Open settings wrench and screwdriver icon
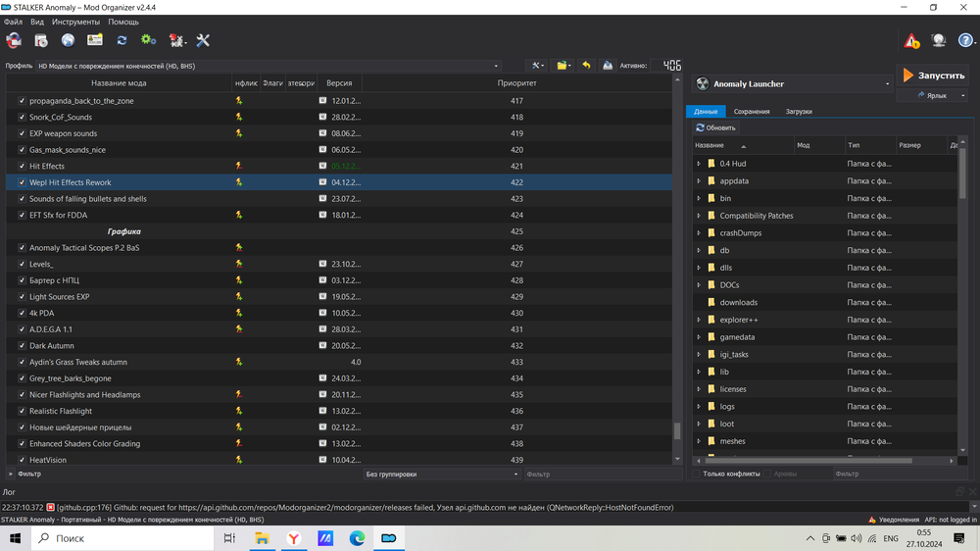This screenshot has width=980, height=551. pyautogui.click(x=203, y=40)
